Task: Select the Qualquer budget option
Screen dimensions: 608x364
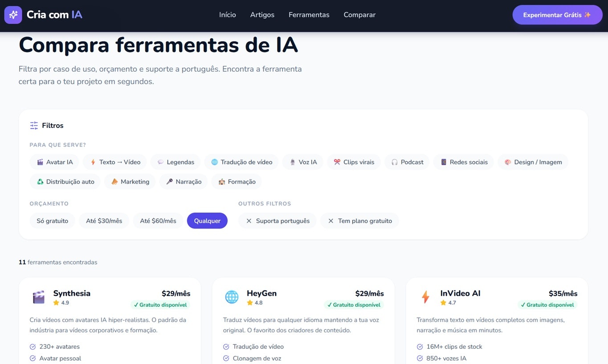Action: pos(207,221)
